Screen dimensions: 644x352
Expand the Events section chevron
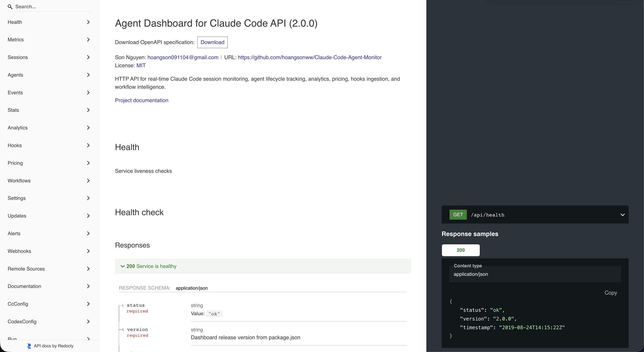(88, 92)
